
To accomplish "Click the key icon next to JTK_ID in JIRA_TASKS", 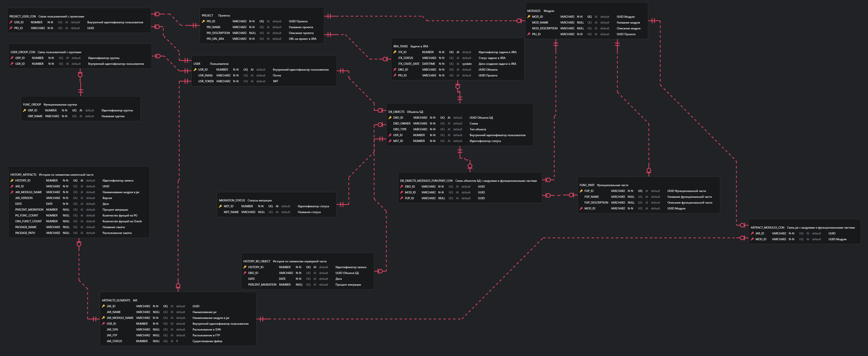I will 395,52.
